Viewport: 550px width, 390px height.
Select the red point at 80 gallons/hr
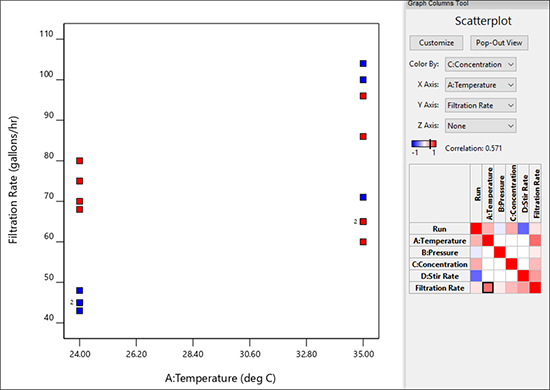click(80, 161)
